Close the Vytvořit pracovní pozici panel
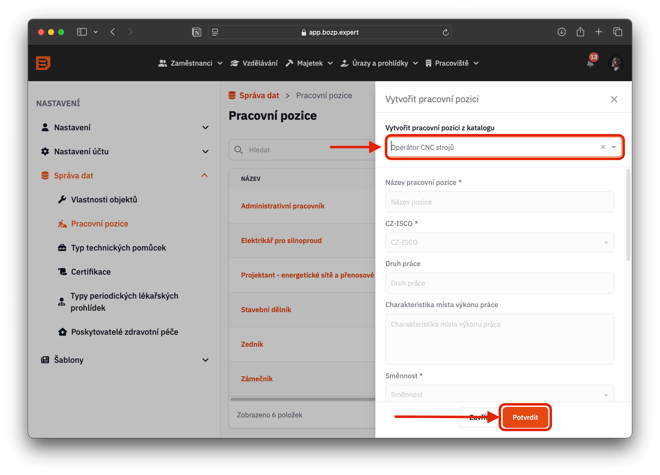 point(614,99)
